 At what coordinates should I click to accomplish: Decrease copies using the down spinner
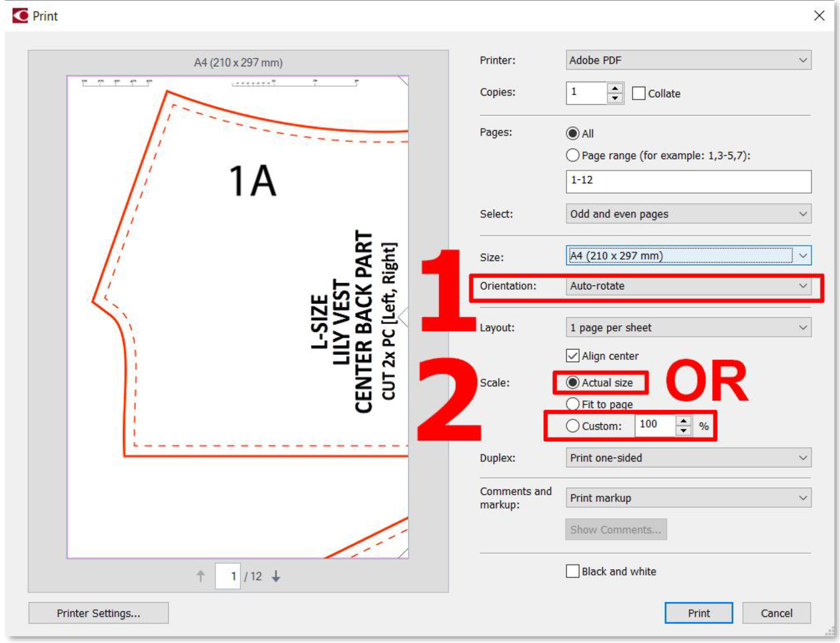pos(614,98)
